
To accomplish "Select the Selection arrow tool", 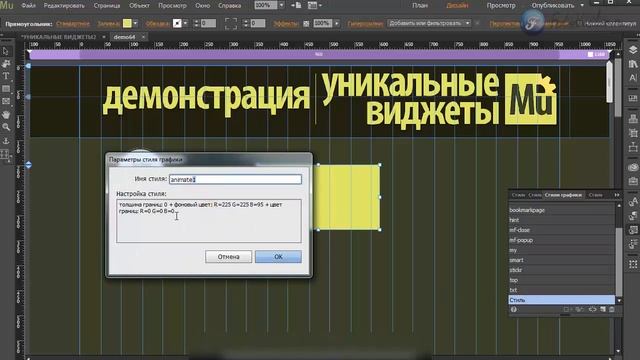I will click(x=5, y=51).
